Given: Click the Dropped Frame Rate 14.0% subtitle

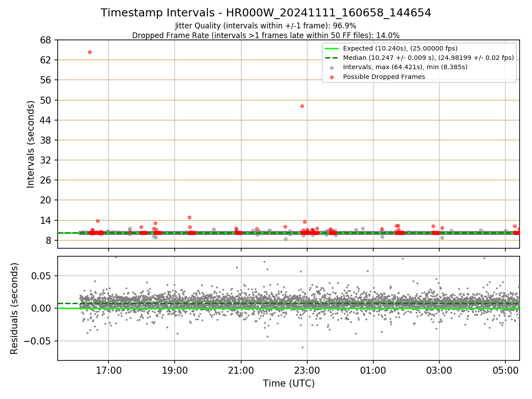Looking at the screenshot, I should (266, 35).
